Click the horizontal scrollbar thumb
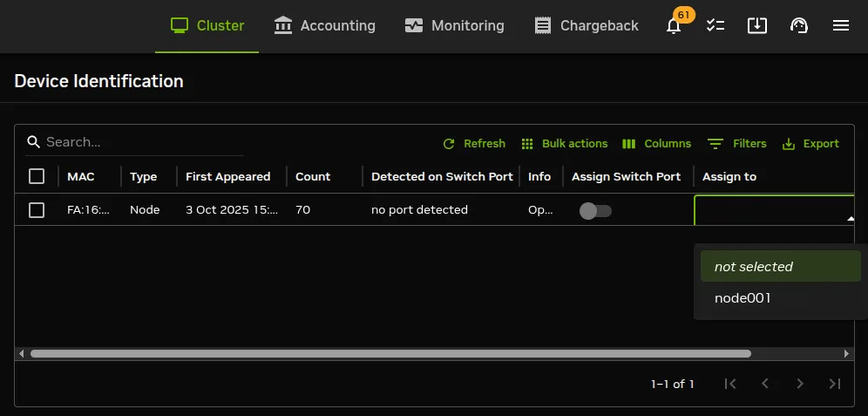Screen dimensions: 868x416 click(390, 353)
